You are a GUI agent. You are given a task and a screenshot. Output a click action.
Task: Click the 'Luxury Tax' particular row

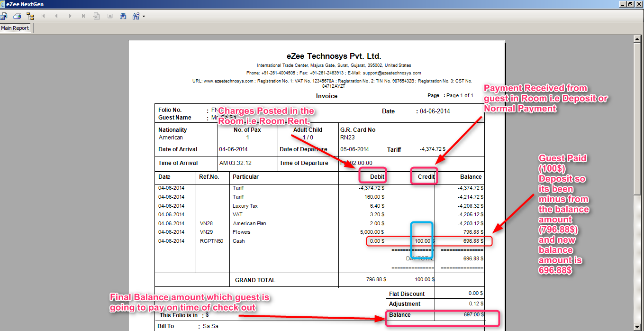tap(245, 206)
